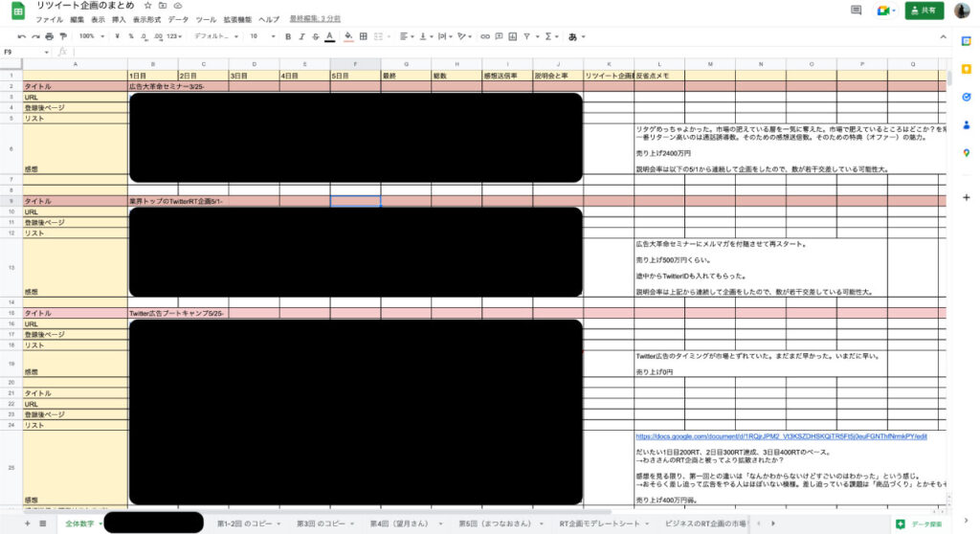
Task: Expand the font family dropdown
Action: pos(216,36)
